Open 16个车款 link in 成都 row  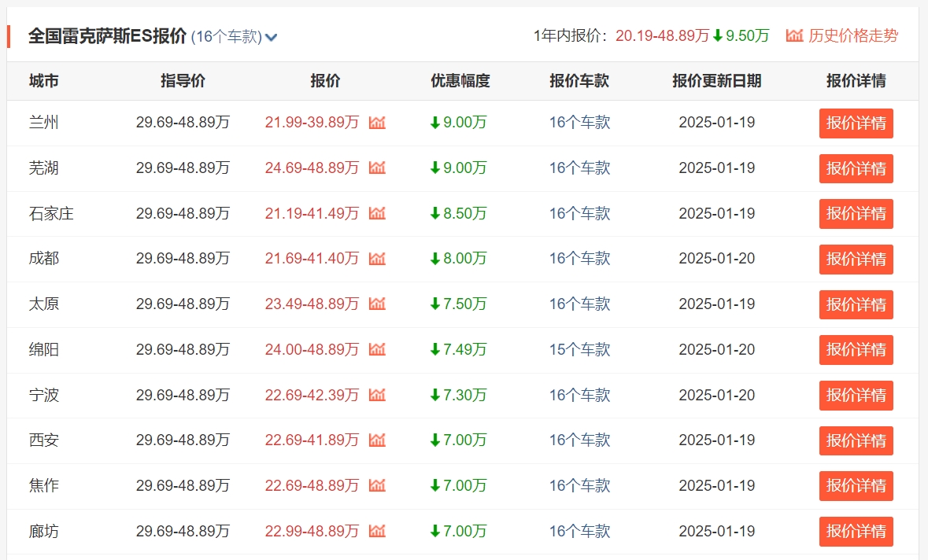(579, 259)
